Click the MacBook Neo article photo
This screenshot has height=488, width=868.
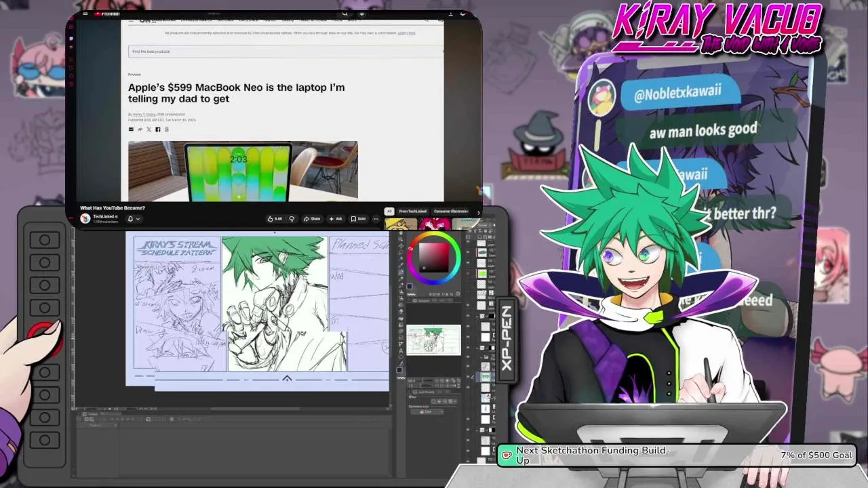pyautogui.click(x=243, y=170)
